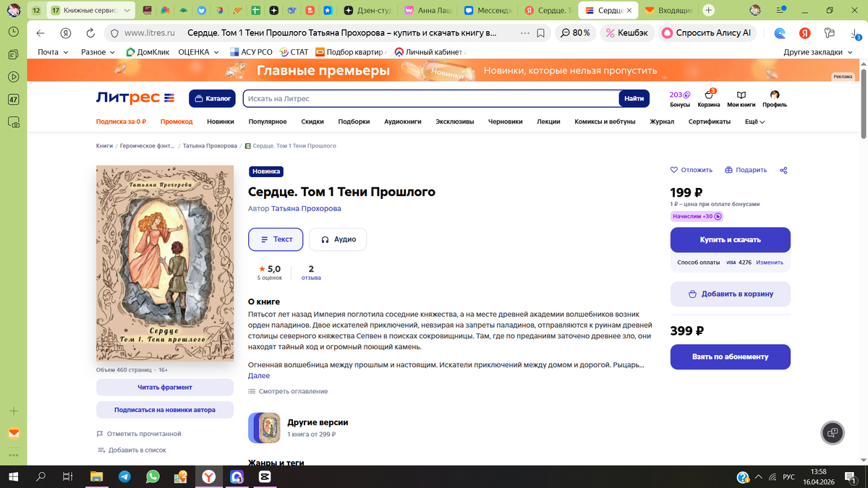This screenshot has width=868, height=488.
Task: Select the Текст format toggle
Action: tap(276, 239)
